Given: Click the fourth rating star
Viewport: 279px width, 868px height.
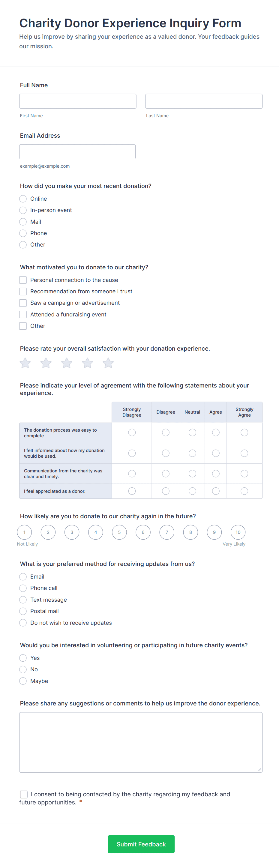Looking at the screenshot, I should [x=88, y=363].
